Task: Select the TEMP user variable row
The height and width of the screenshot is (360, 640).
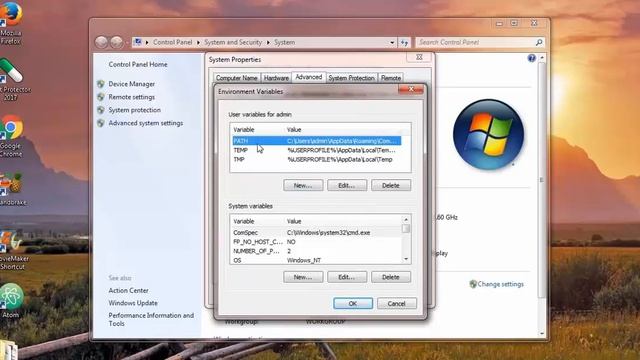Action: pos(317,150)
